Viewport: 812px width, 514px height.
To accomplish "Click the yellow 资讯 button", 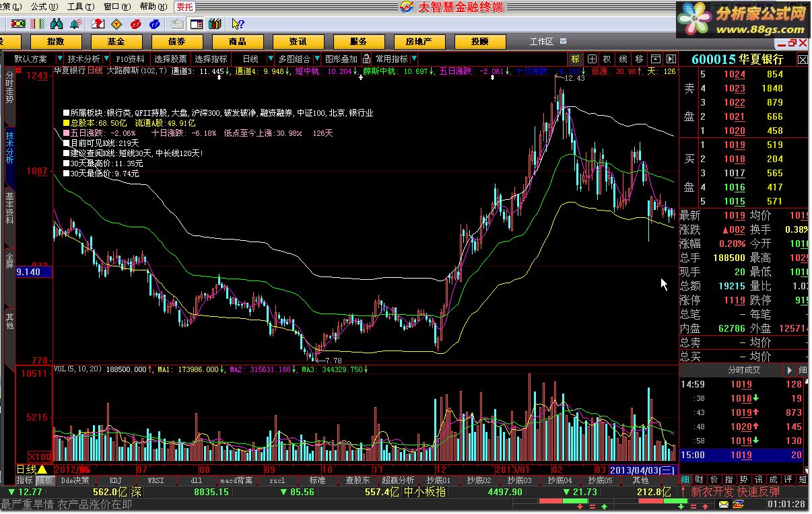I will click(x=298, y=42).
